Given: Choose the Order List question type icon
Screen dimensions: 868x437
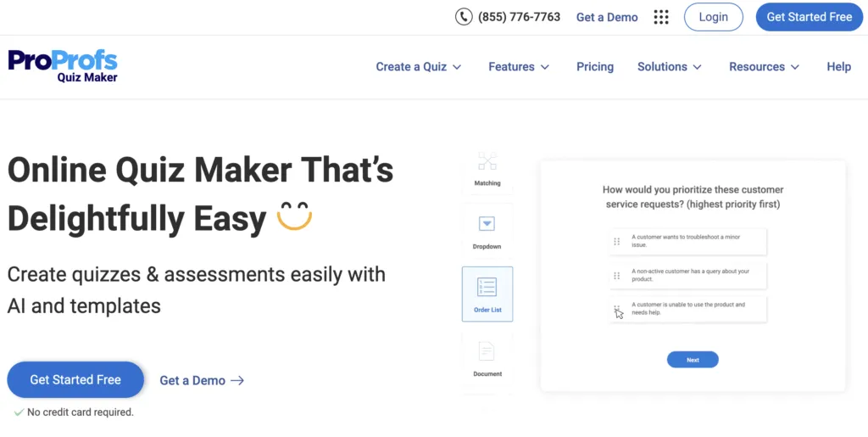Looking at the screenshot, I should coord(487,287).
